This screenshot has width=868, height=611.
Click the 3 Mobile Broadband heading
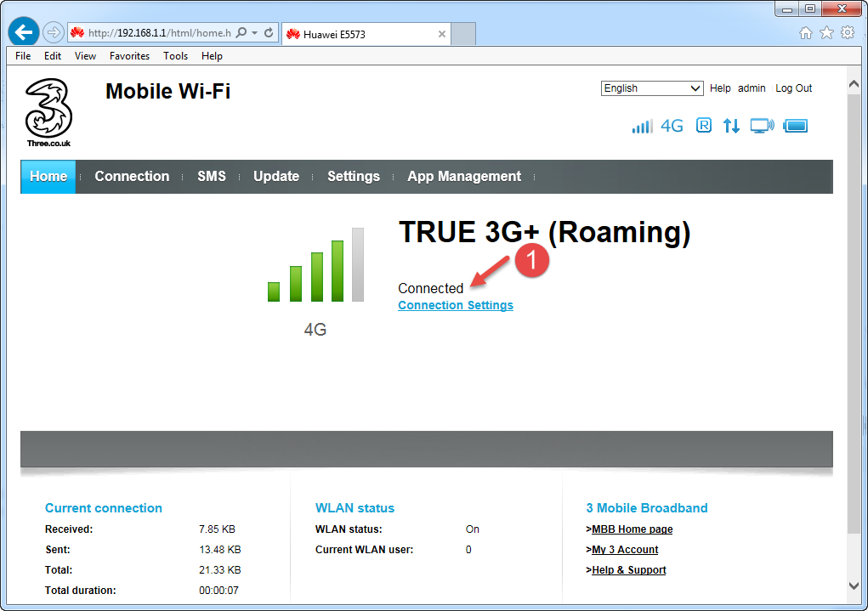click(x=647, y=508)
